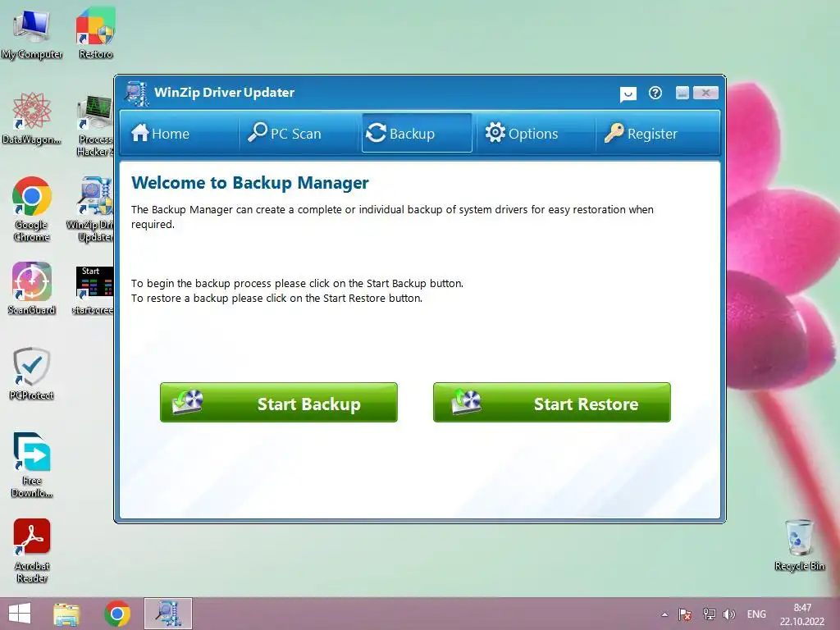840x630 pixels.
Task: Open the Recycle Bin
Action: point(799,545)
